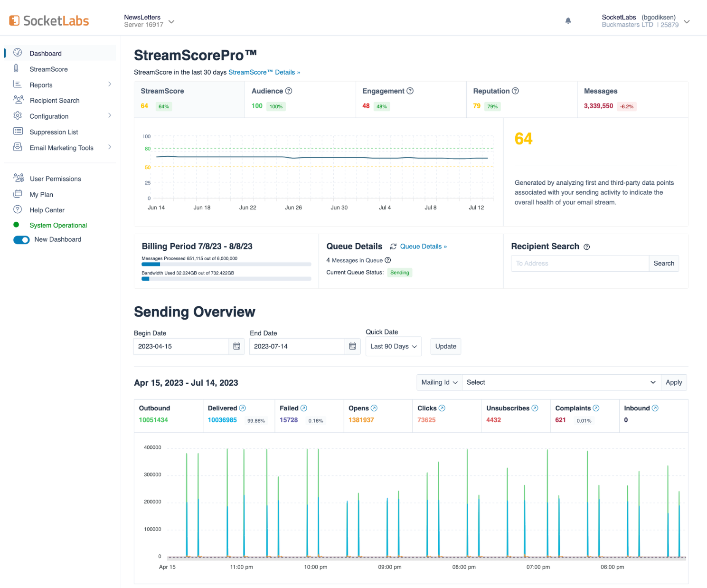Click System Operational status link
Image resolution: width=707 pixels, height=588 pixels.
[58, 225]
